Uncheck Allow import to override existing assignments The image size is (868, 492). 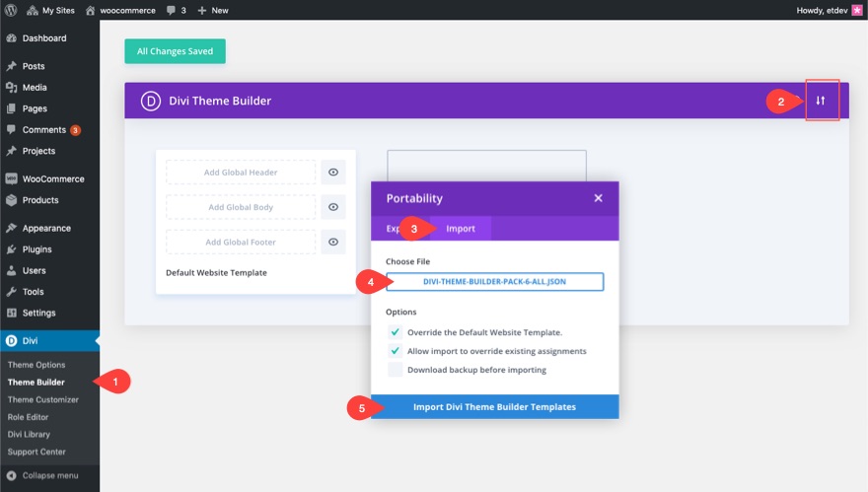coord(395,351)
